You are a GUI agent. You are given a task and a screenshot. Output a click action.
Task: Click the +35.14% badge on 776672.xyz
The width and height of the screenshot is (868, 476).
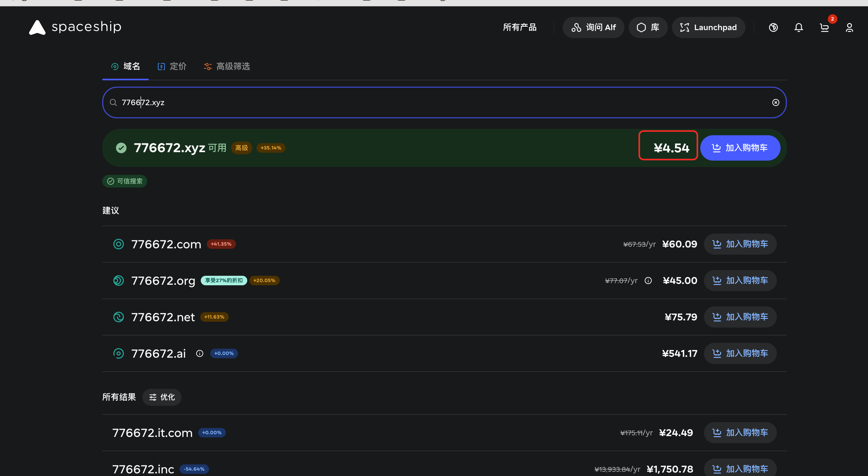(x=271, y=148)
